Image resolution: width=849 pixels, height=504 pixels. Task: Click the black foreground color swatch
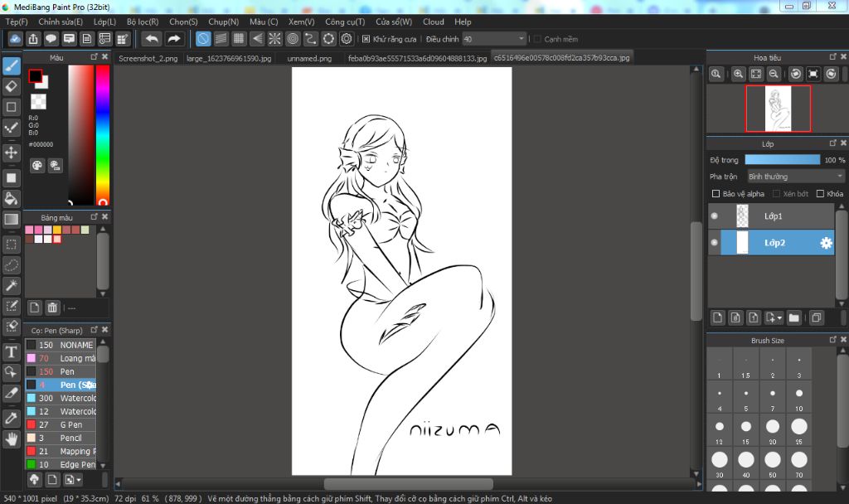(35, 76)
